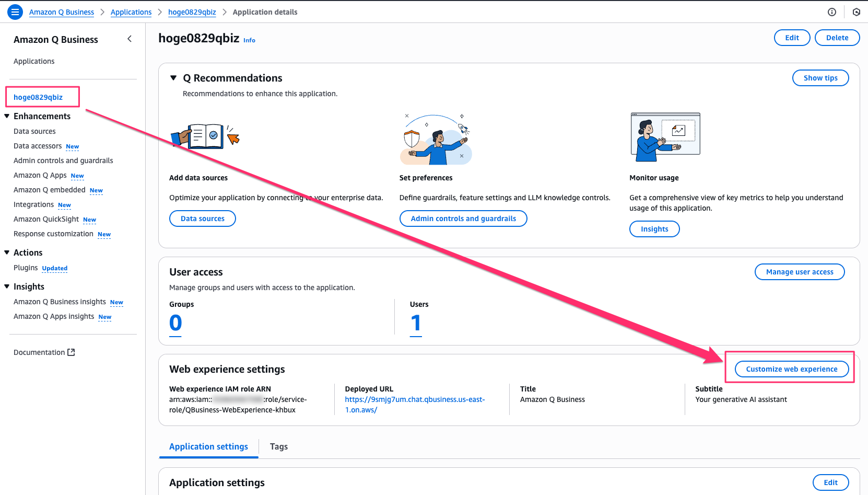Click hoge0829qbiz breadcrumb link
868x495 pixels.
[x=192, y=12]
